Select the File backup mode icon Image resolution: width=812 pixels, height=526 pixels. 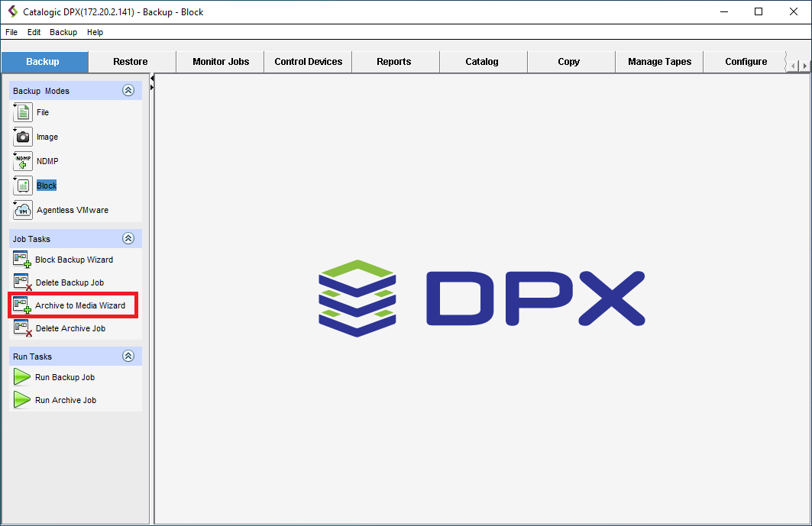click(x=23, y=113)
